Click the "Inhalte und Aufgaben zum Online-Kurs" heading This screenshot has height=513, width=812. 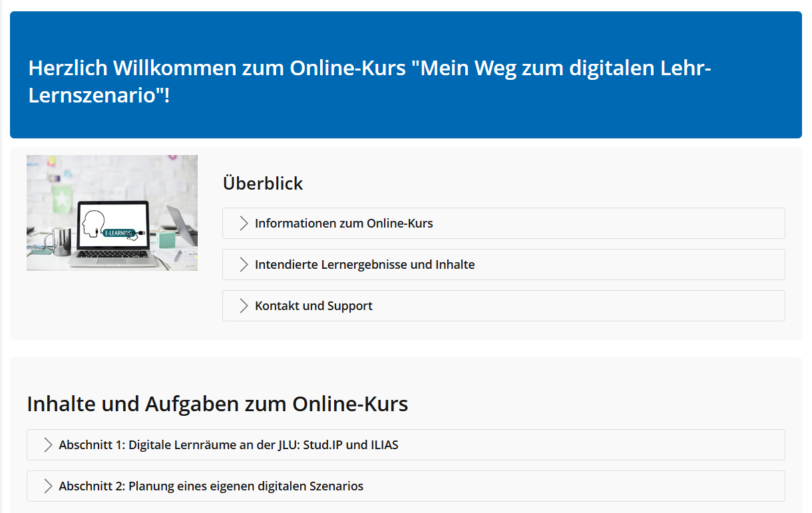coord(217,404)
